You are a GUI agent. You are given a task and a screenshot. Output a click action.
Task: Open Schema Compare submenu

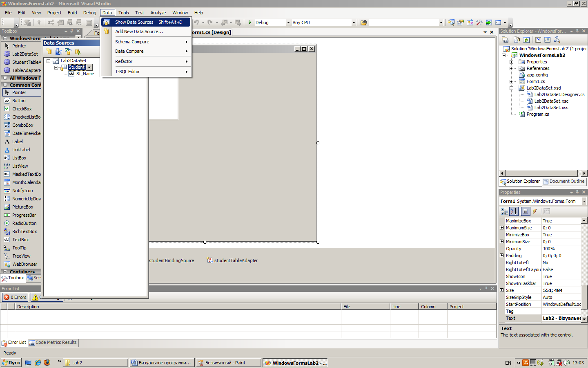146,42
